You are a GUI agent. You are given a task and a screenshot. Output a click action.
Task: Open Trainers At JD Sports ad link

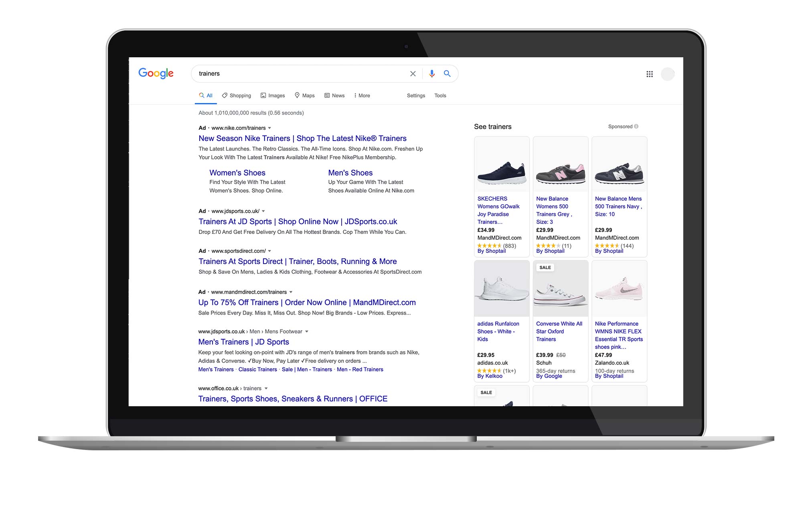coord(298,222)
